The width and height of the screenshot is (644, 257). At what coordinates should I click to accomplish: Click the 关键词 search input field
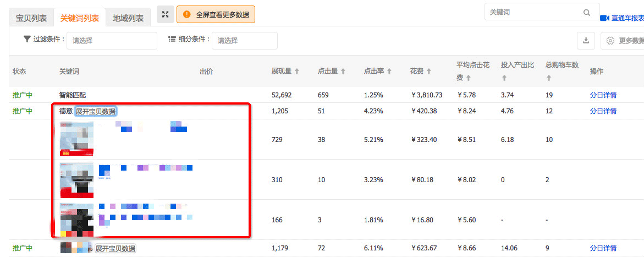pos(532,13)
